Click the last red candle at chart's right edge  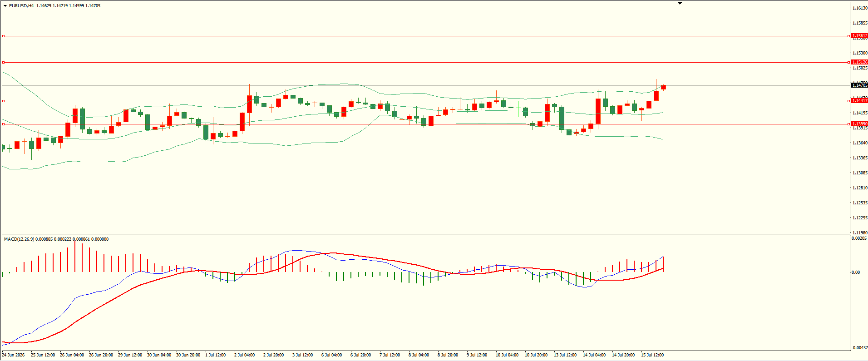[663, 87]
